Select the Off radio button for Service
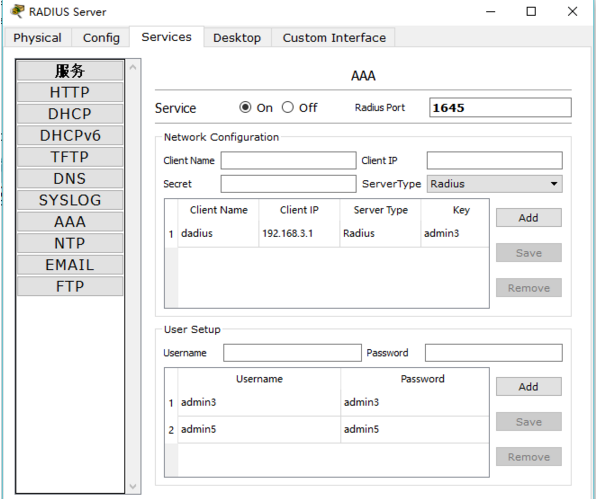605x499 pixels. pos(288,108)
